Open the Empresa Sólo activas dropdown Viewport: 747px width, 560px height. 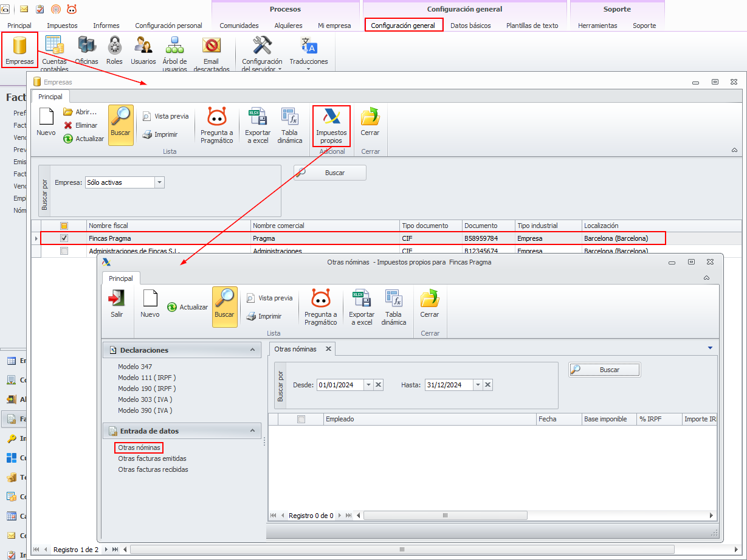coord(159,182)
